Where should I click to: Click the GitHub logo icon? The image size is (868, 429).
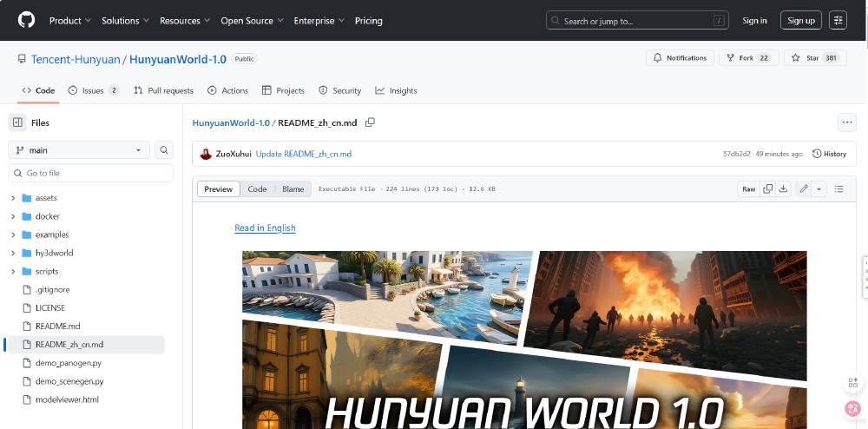(x=26, y=21)
